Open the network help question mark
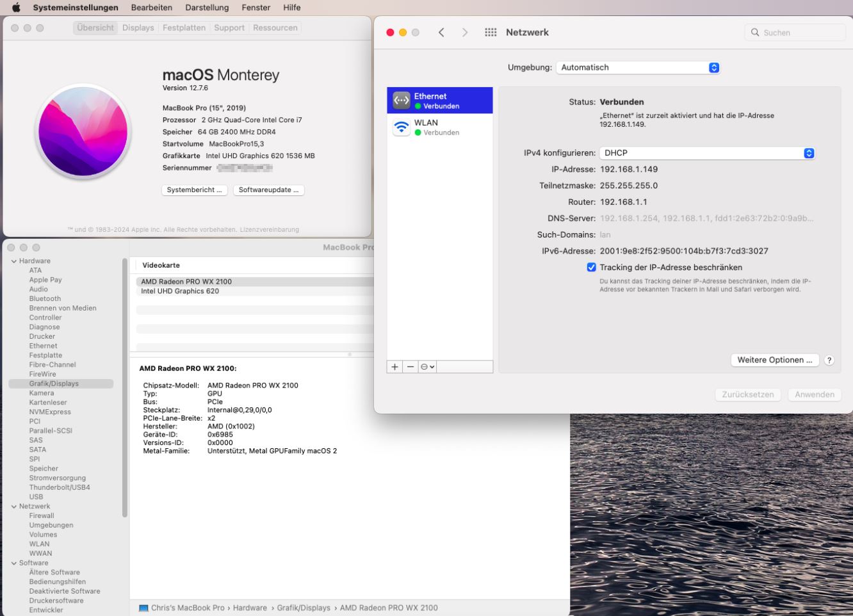This screenshot has height=616, width=853. (829, 361)
